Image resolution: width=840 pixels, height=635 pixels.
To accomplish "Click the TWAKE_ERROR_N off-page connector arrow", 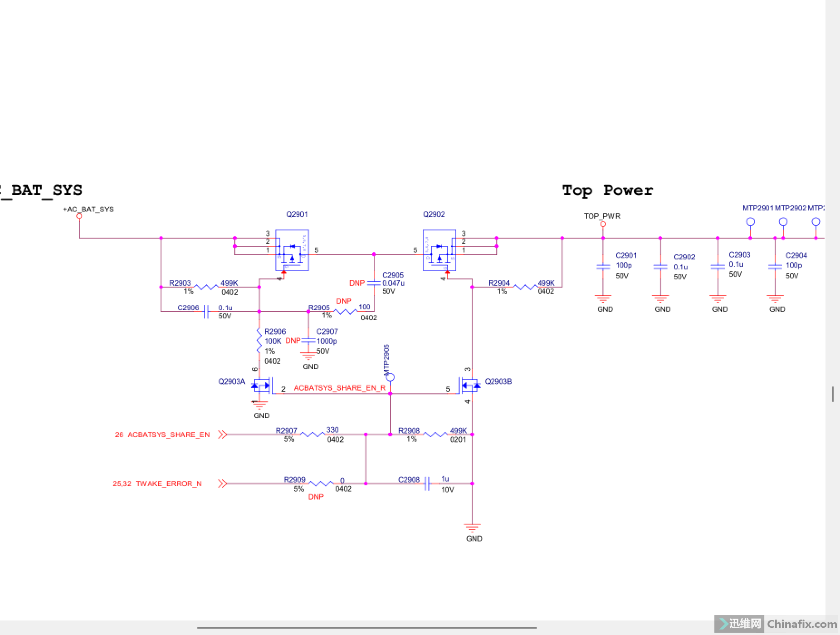I will 222,484.
